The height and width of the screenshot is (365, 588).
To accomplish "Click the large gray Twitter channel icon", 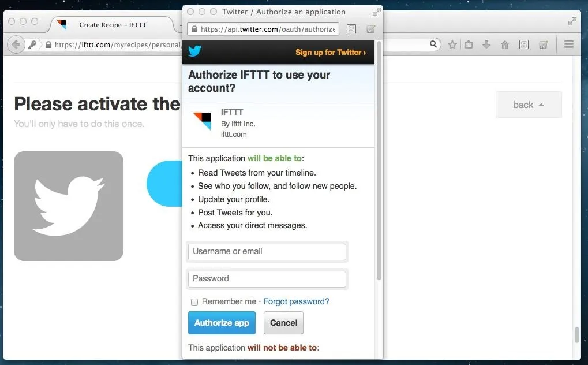I will [x=69, y=206].
